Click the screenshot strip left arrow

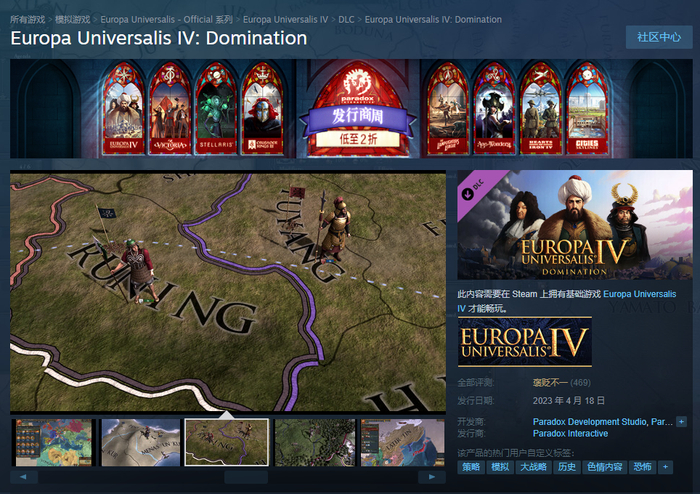(x=24, y=477)
